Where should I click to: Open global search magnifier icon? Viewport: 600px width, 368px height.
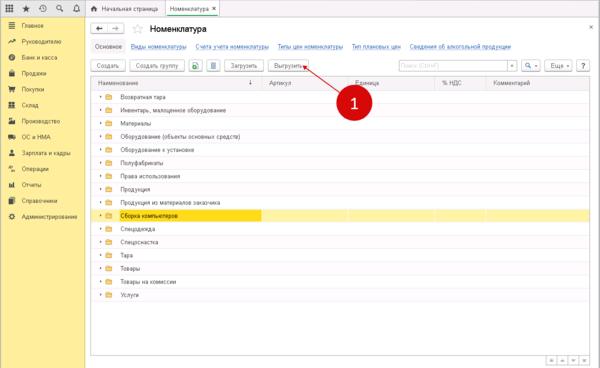click(x=59, y=8)
